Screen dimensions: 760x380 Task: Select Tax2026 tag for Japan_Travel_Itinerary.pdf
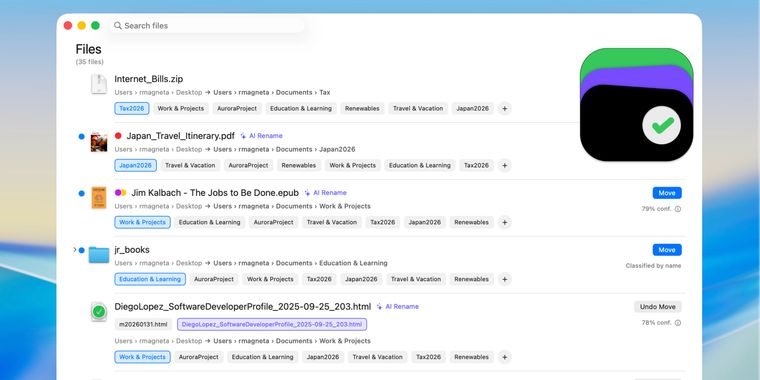click(476, 165)
